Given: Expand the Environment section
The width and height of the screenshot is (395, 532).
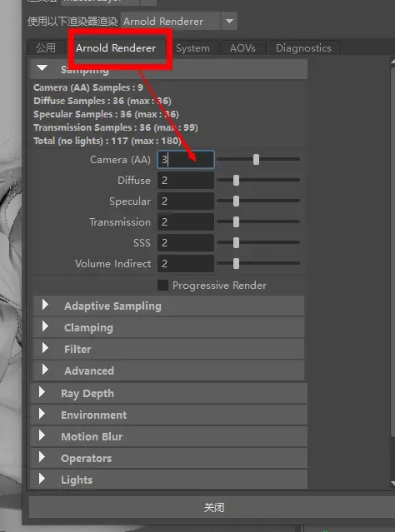Looking at the screenshot, I should point(42,415).
